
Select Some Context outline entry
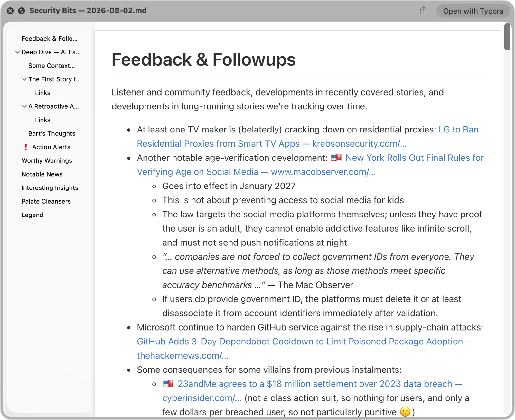pyautogui.click(x=51, y=66)
